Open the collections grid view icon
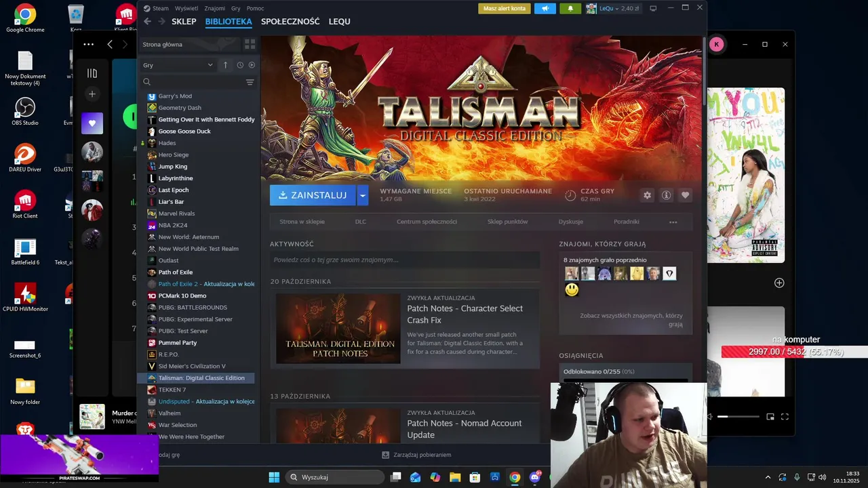The image size is (868, 488). (250, 44)
